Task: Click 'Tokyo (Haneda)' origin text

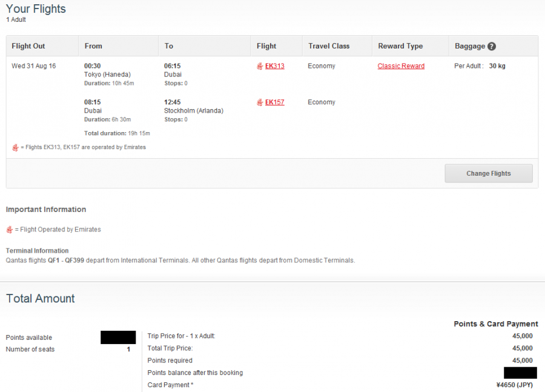Action: pyautogui.click(x=107, y=75)
